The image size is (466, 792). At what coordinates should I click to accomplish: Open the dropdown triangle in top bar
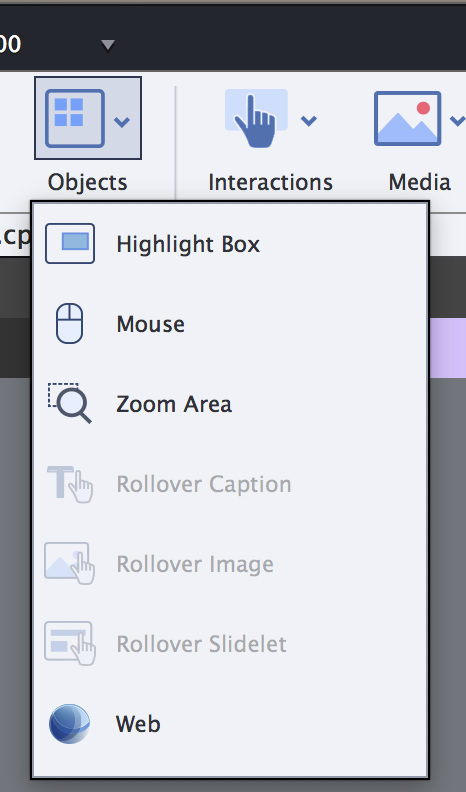coord(108,45)
